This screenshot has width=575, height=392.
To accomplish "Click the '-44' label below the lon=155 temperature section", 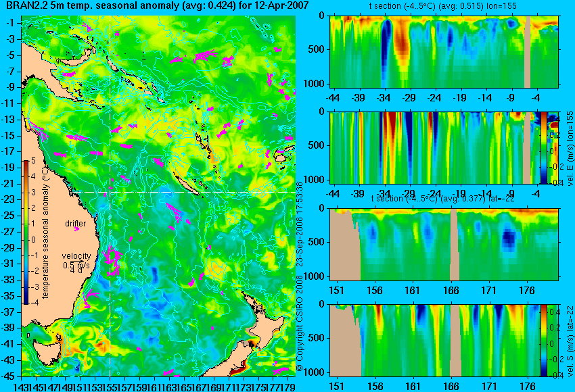I will coord(333,98).
